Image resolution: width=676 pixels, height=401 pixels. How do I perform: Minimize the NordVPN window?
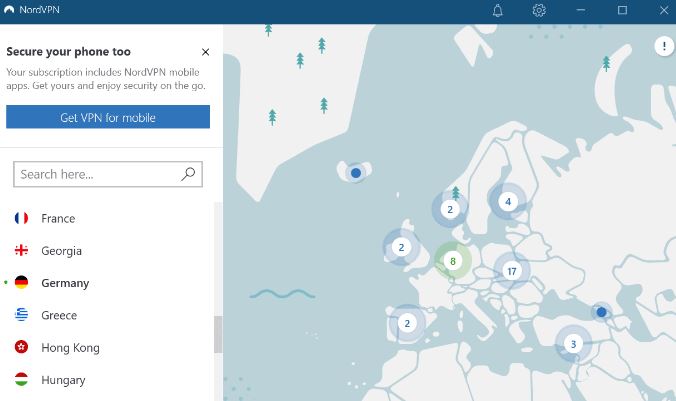click(581, 10)
